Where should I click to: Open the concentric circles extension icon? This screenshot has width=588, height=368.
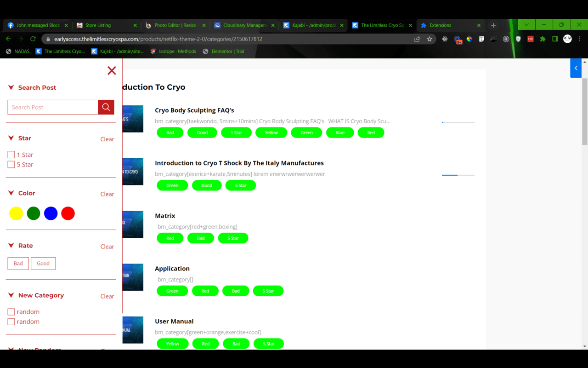pyautogui.click(x=506, y=39)
